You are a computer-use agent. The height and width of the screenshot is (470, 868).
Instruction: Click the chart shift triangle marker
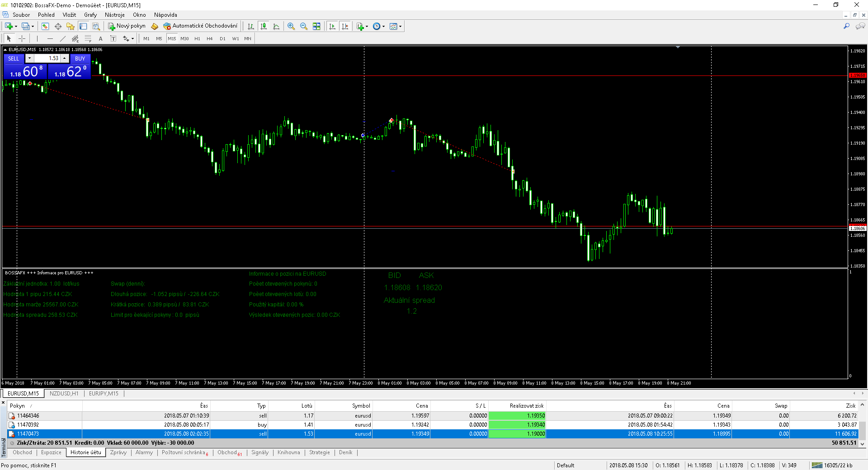[678, 47]
